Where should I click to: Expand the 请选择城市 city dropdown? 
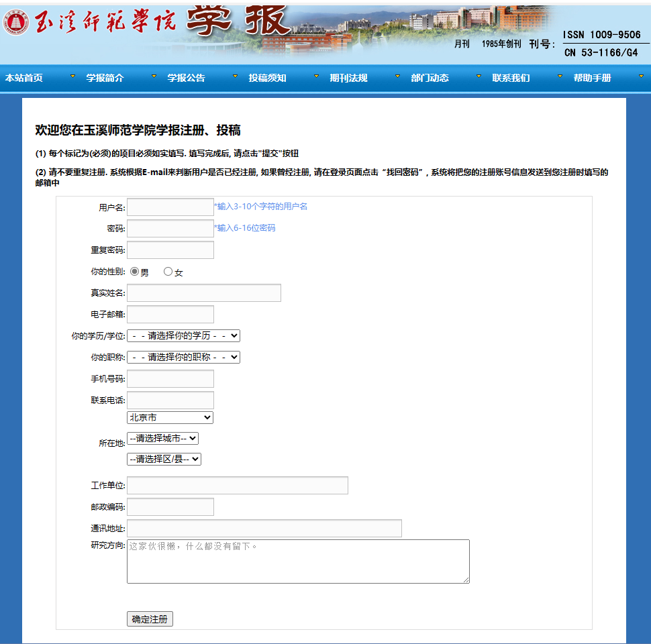[164, 438]
